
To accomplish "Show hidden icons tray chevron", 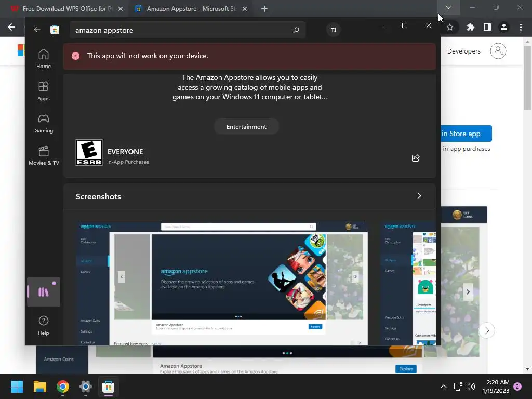I will click(x=444, y=387).
